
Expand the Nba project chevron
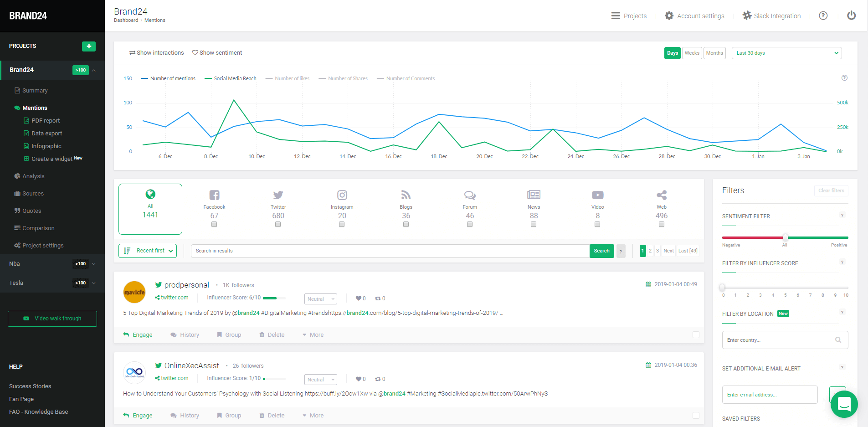point(94,264)
